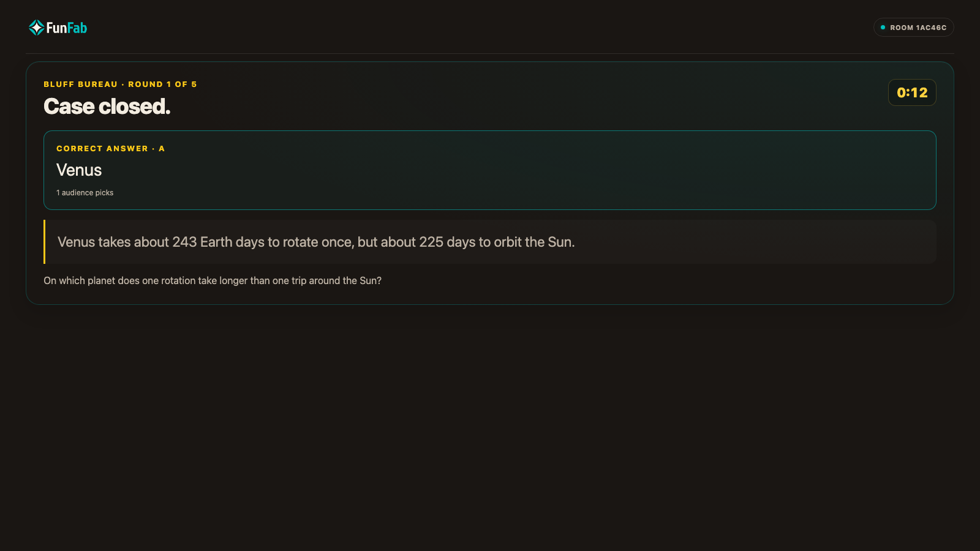Click the 1 audience picks count
This screenshot has height=551, width=980.
[x=85, y=193]
